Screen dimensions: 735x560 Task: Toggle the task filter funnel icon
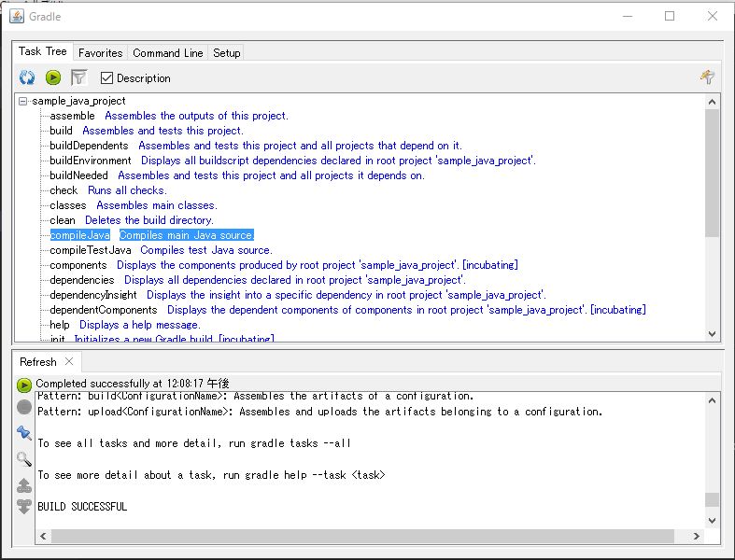pyautogui.click(x=79, y=78)
